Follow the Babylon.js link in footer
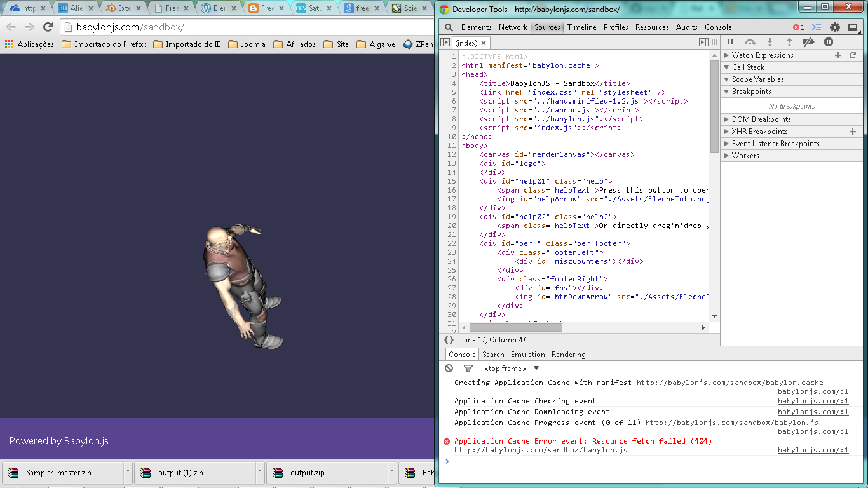The height and width of the screenshot is (488, 868). click(x=86, y=441)
